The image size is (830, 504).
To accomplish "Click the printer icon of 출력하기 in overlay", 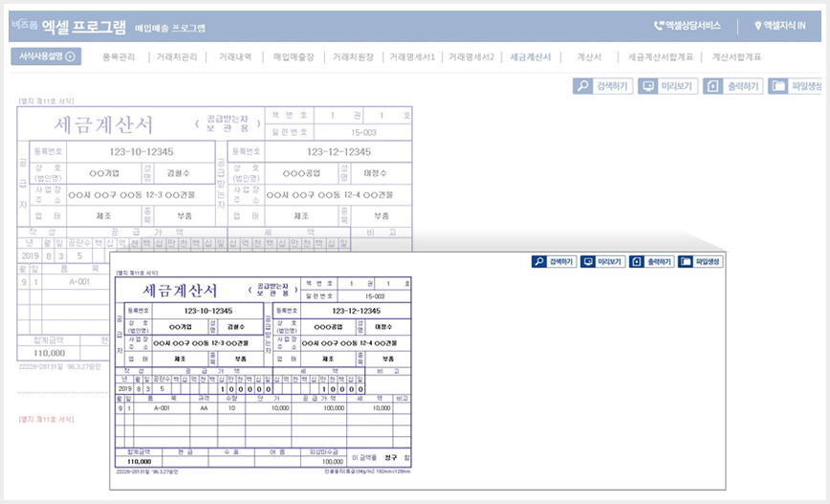I will (x=636, y=261).
